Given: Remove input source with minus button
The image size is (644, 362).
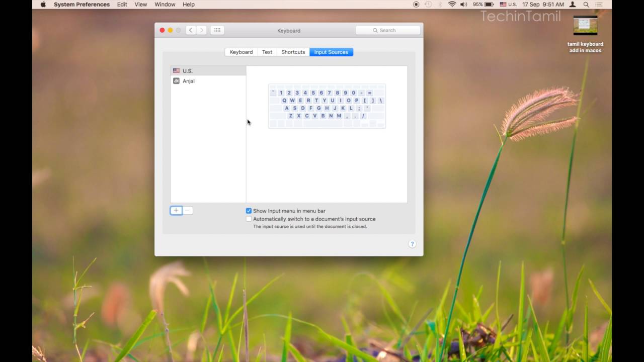Looking at the screenshot, I should point(187,211).
